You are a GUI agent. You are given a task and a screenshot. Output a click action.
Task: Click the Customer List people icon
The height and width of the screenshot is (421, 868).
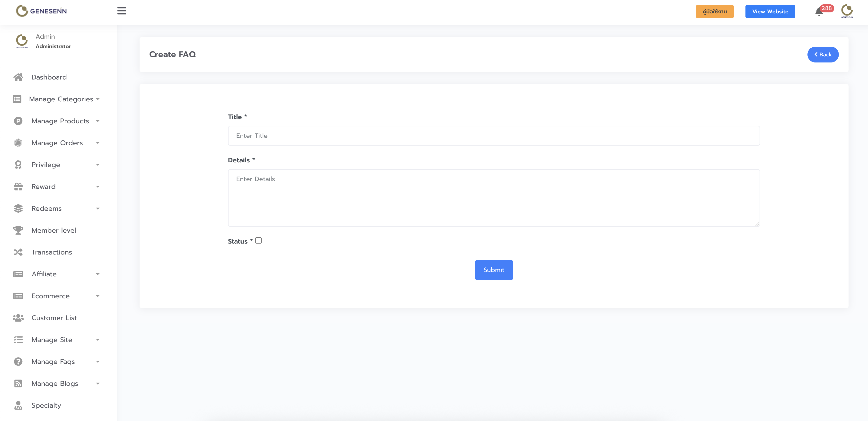tap(18, 318)
